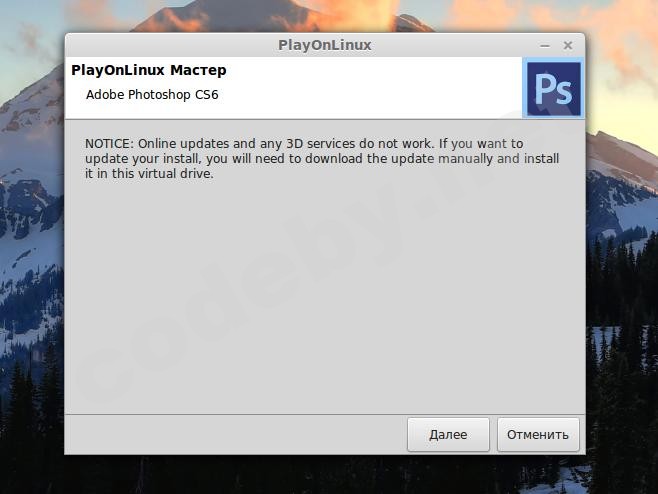Click the Photoshop Ps icon in header
Viewport: 658px width, 494px height.
553,89
